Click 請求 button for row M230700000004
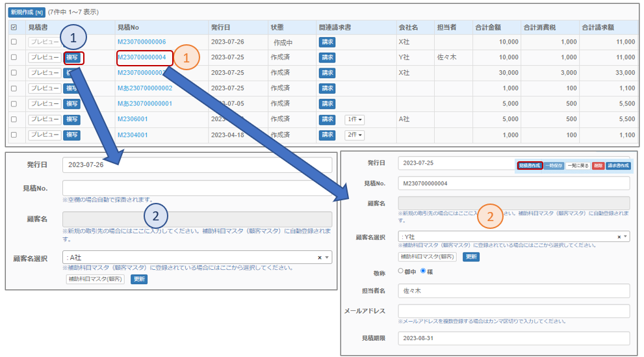644x357 pixels. (x=327, y=57)
